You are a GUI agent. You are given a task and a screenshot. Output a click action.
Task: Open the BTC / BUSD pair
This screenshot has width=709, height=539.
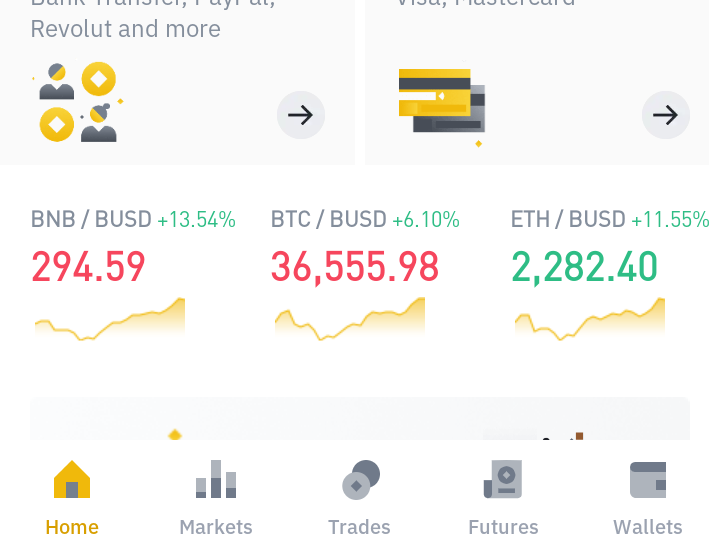pyautogui.click(x=365, y=219)
